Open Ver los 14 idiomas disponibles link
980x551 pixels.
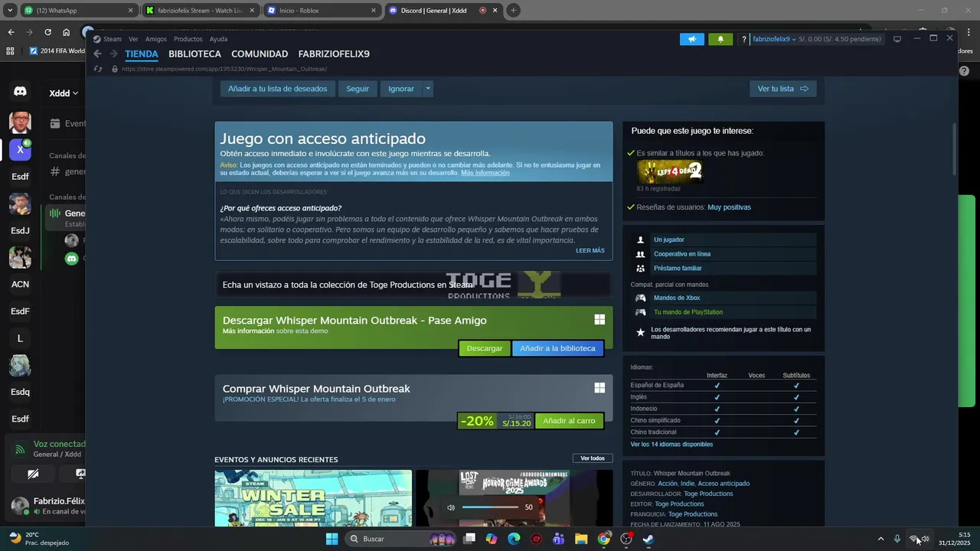pos(671,444)
